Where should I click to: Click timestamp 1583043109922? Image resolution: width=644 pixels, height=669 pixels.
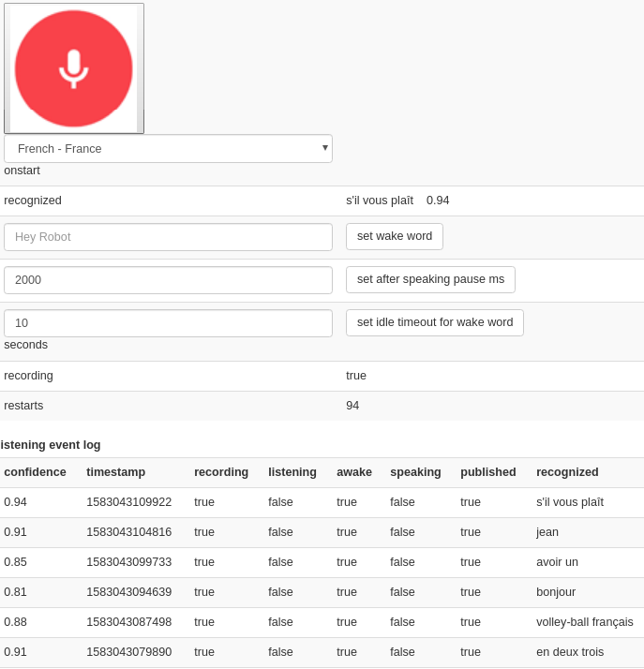tap(128, 502)
